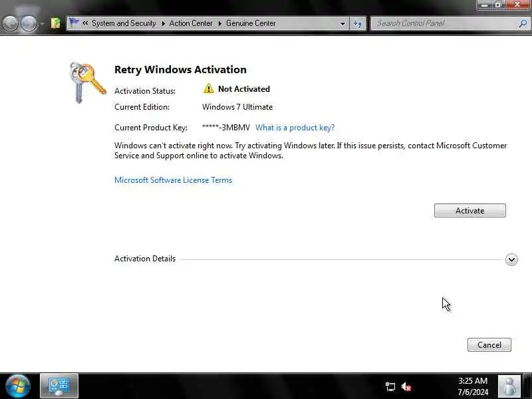
Task: Click the Control Panel flag icon in address bar
Action: [74, 23]
